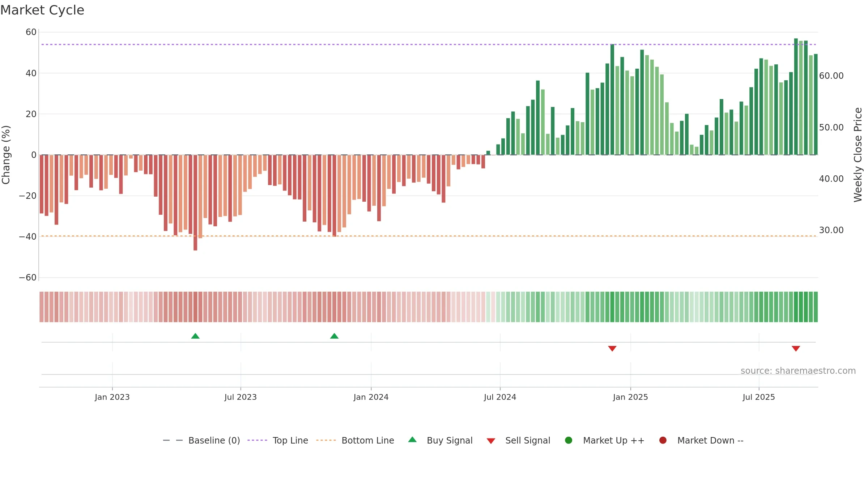868x488 pixels.
Task: Click the red Market Down legend dot
Action: 663,440
